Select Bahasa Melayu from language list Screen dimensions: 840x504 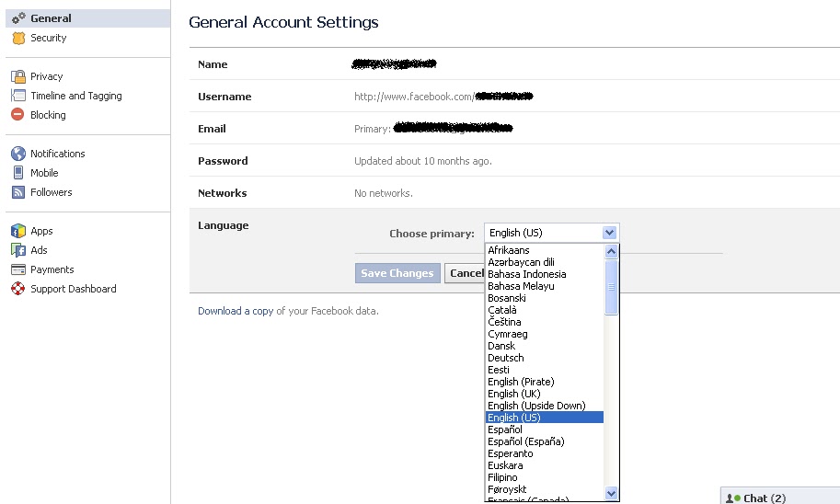545,286
